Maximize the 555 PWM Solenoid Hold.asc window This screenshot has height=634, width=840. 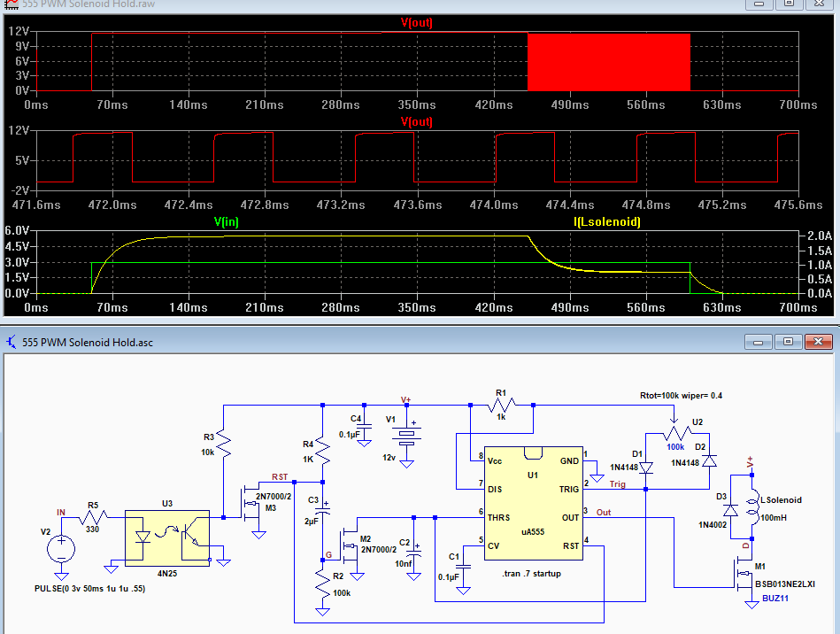(x=788, y=342)
